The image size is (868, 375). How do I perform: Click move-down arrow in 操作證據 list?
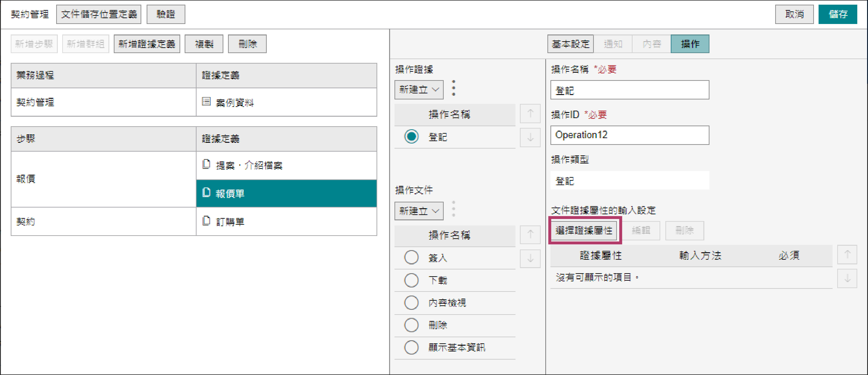click(x=530, y=137)
